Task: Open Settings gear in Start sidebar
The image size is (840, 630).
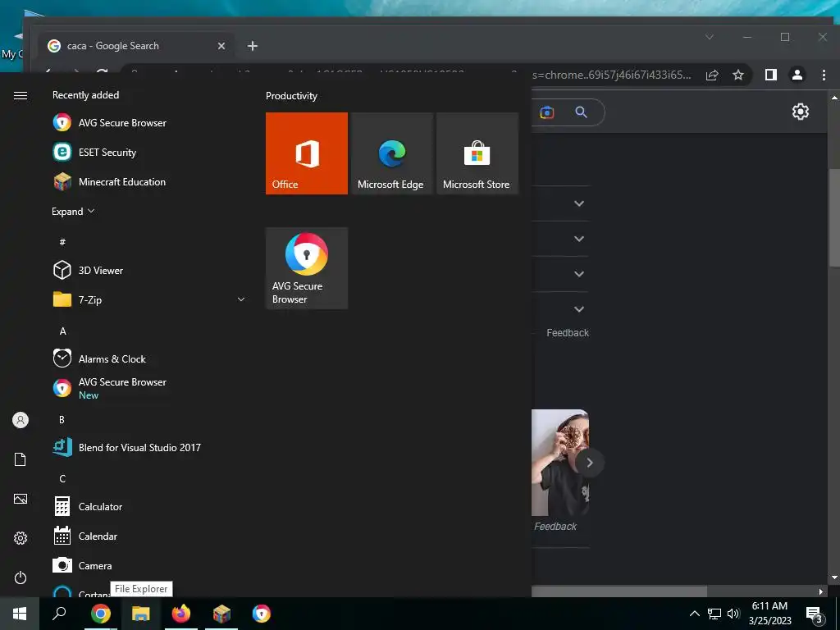Action: pos(21,538)
